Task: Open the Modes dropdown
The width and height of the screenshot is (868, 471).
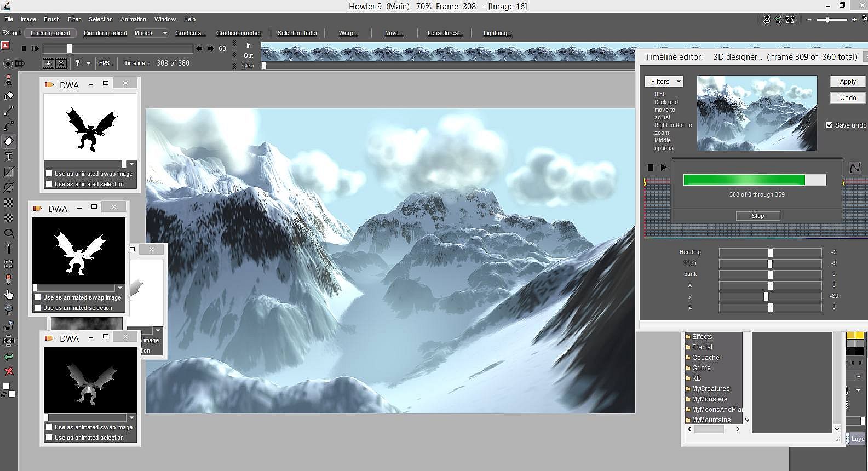Action: click(x=151, y=33)
